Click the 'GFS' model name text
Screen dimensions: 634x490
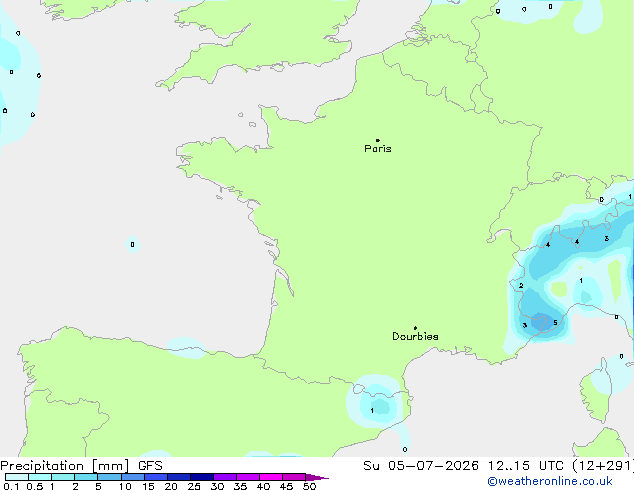tap(150, 466)
